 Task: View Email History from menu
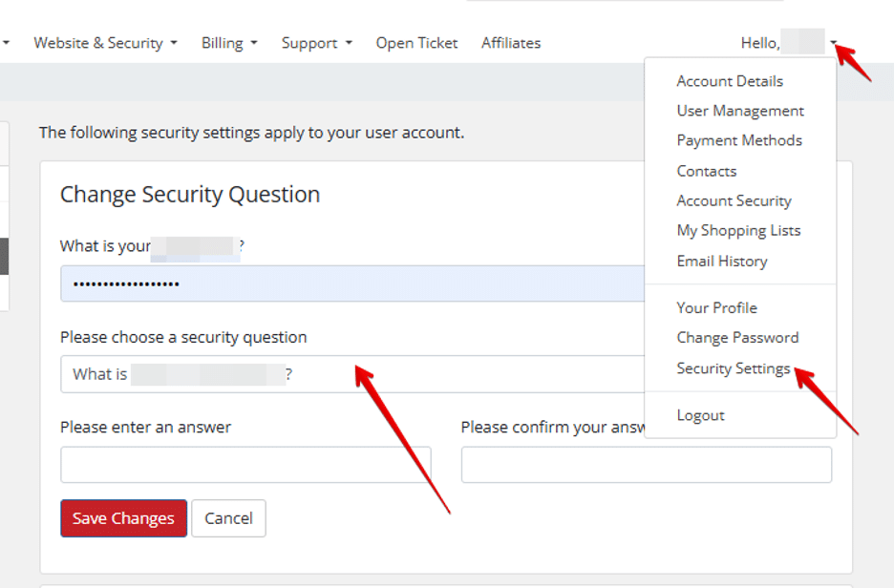(722, 261)
